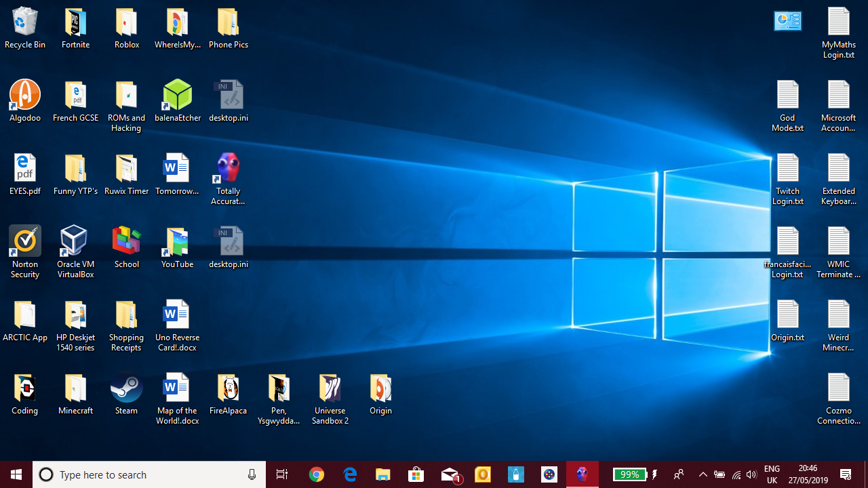Select the HP Deskjet 1540 series folder
This screenshot has width=868, height=488.
[75, 326]
